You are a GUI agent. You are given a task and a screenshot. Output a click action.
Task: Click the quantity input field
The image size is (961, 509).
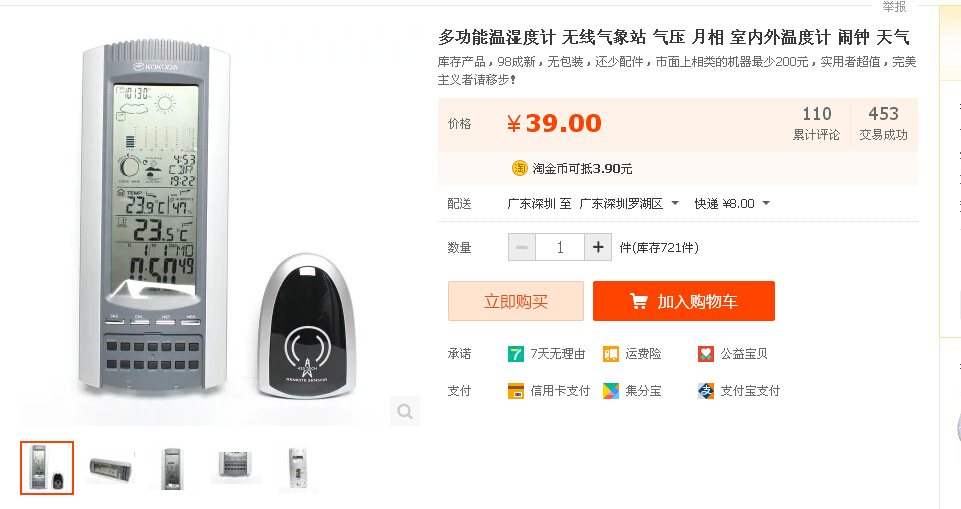click(x=560, y=247)
